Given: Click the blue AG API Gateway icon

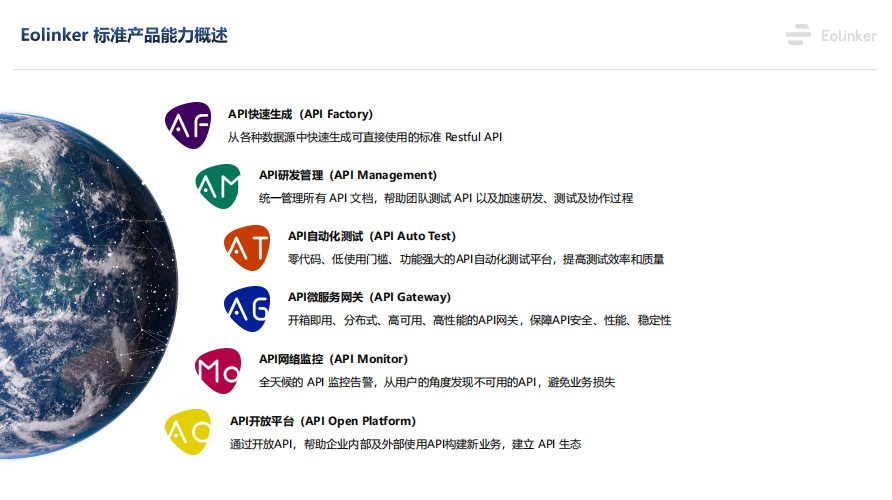Looking at the screenshot, I should 247,309.
